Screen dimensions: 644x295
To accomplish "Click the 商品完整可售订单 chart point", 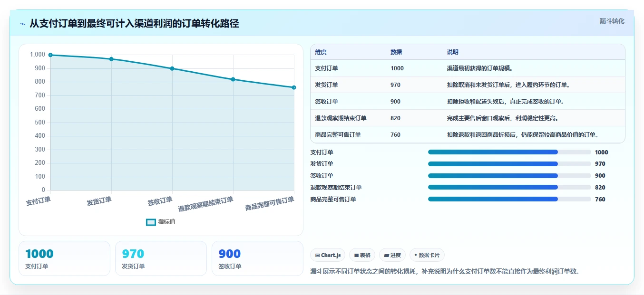I will click(x=294, y=87).
